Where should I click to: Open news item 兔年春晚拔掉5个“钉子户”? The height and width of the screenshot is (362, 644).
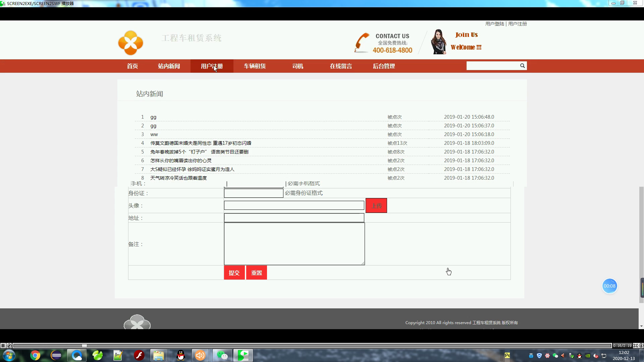coord(199,152)
